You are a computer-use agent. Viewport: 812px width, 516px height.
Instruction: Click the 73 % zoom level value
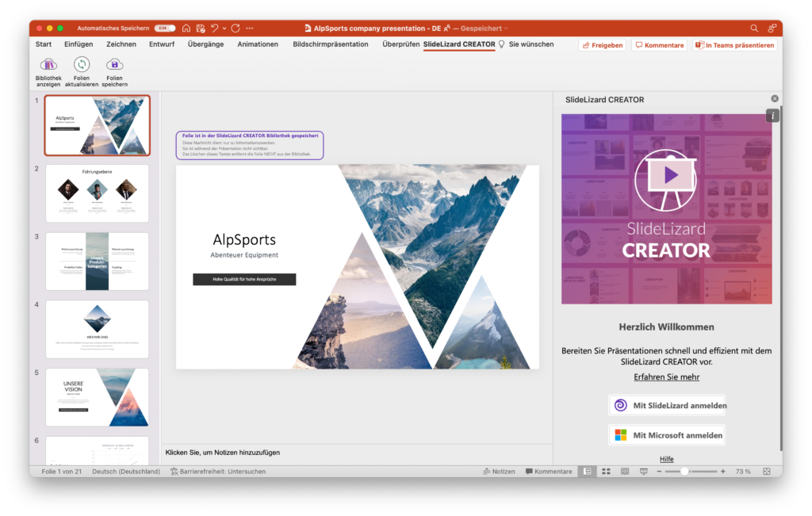tap(743, 472)
